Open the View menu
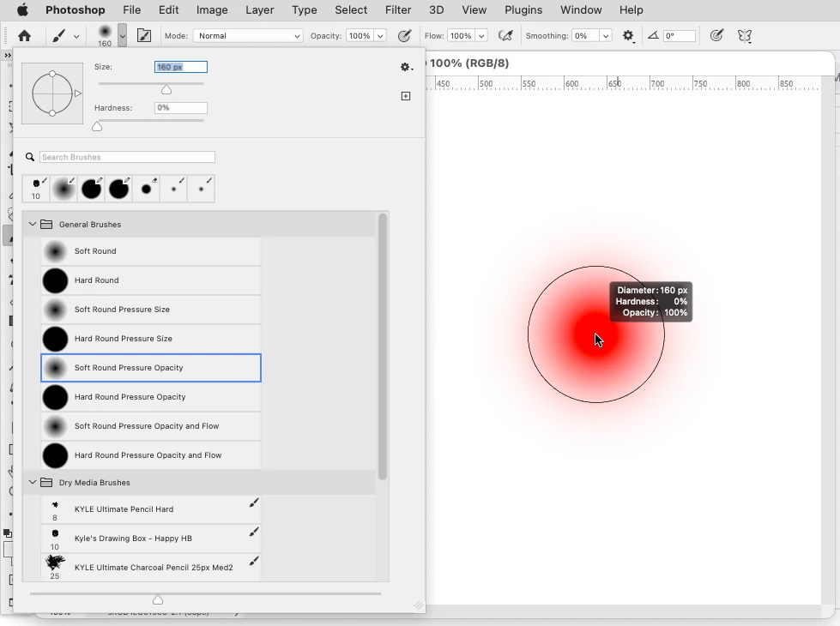The width and height of the screenshot is (840, 626). [x=474, y=9]
